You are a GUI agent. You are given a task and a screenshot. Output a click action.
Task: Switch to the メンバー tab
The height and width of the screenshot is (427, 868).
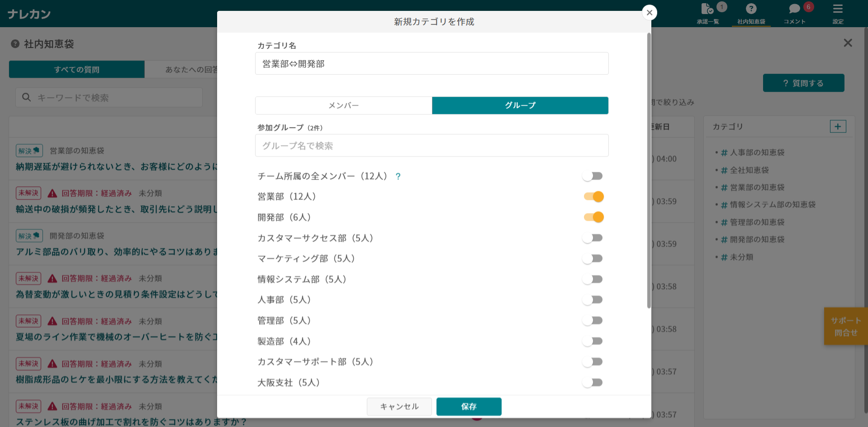[x=343, y=105]
